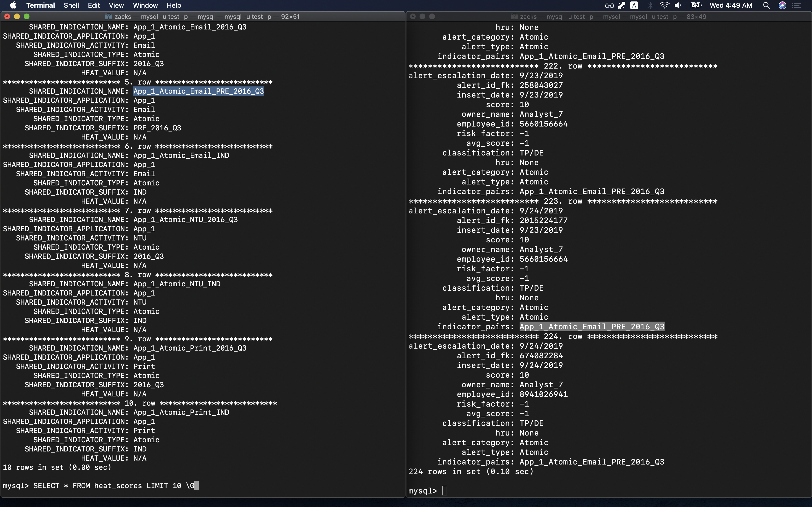
Task: Open the Notification Center list icon
Action: [797, 5]
